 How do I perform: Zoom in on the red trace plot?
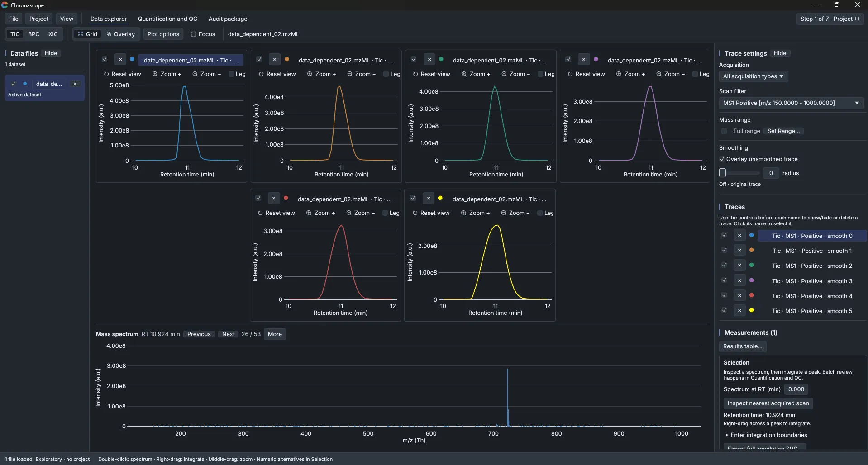320,213
